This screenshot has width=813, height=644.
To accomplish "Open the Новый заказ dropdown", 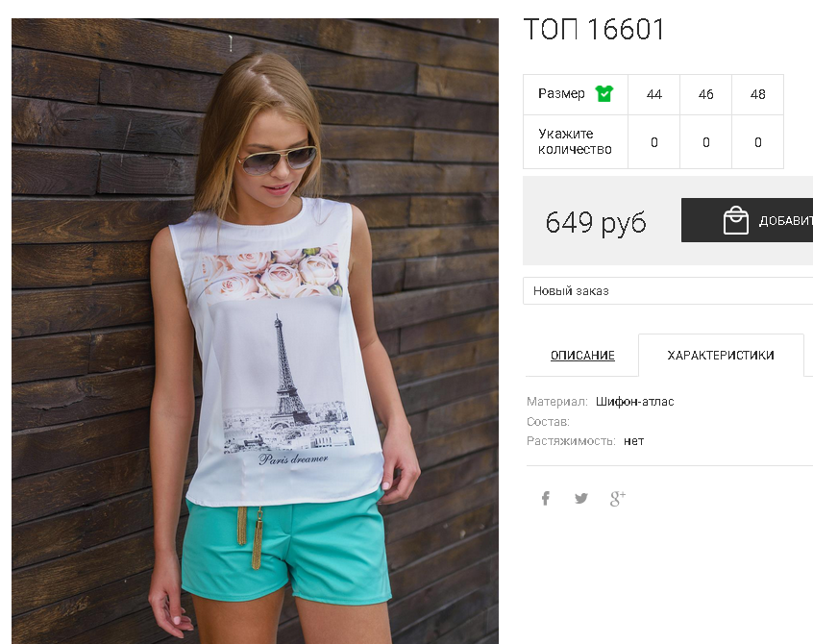I will coord(668,291).
